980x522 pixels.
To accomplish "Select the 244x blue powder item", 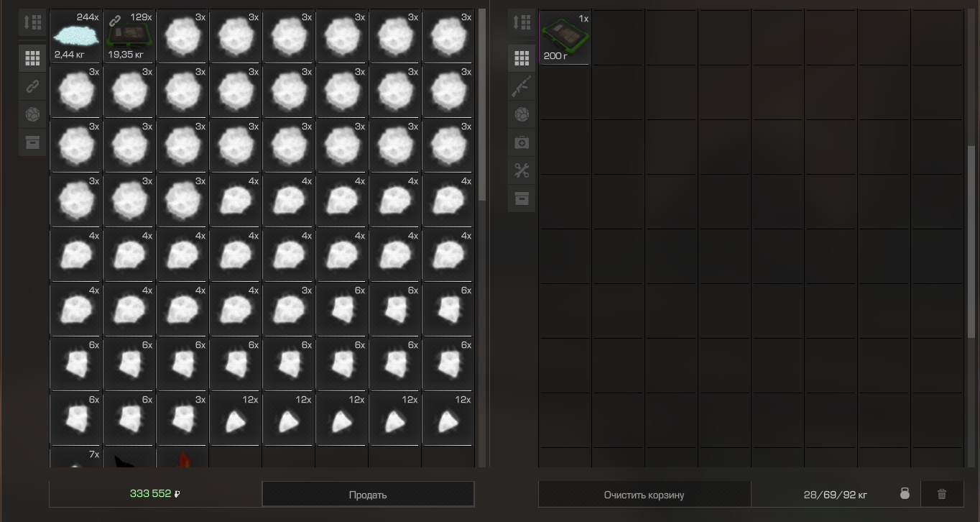I will tap(76, 36).
